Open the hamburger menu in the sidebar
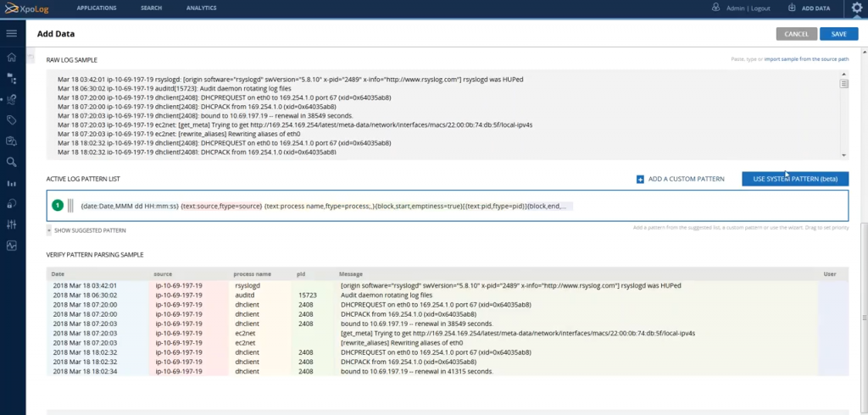The height and width of the screenshot is (415, 868). point(11,33)
